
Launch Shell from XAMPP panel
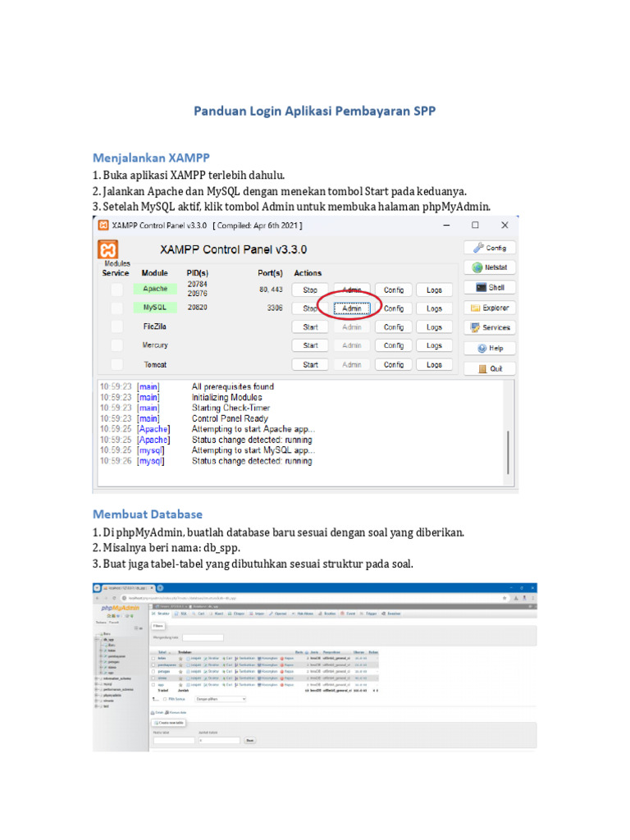(490, 288)
